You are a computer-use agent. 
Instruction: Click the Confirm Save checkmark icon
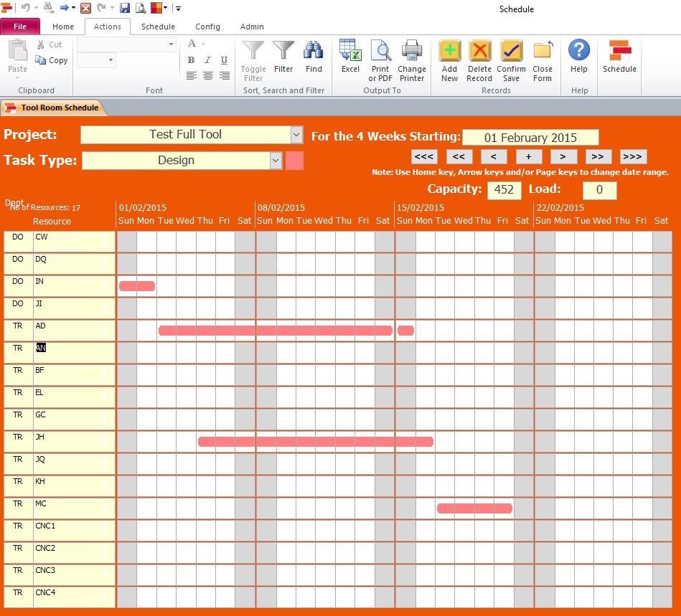coord(511,50)
